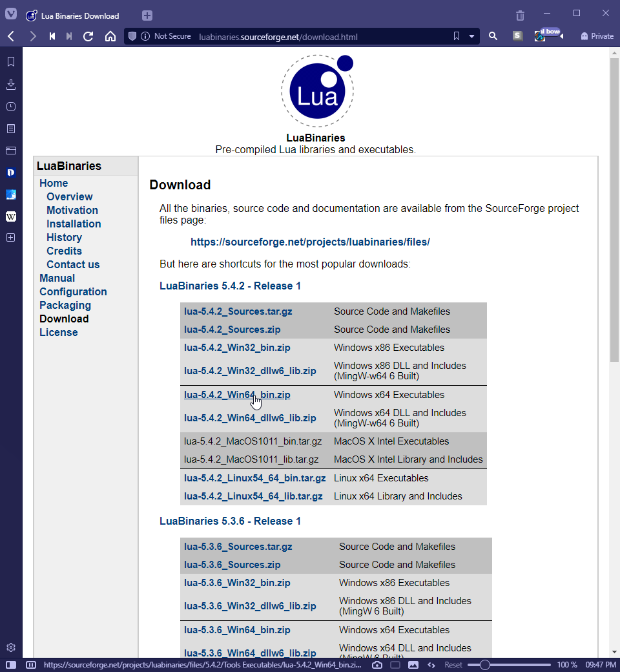
Task: Click the rewind history button
Action: click(x=52, y=36)
